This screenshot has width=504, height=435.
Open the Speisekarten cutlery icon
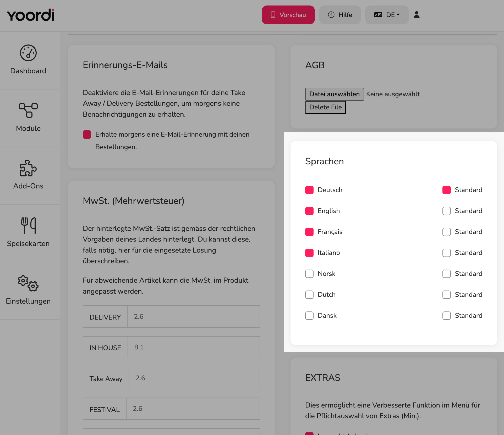pos(28,225)
